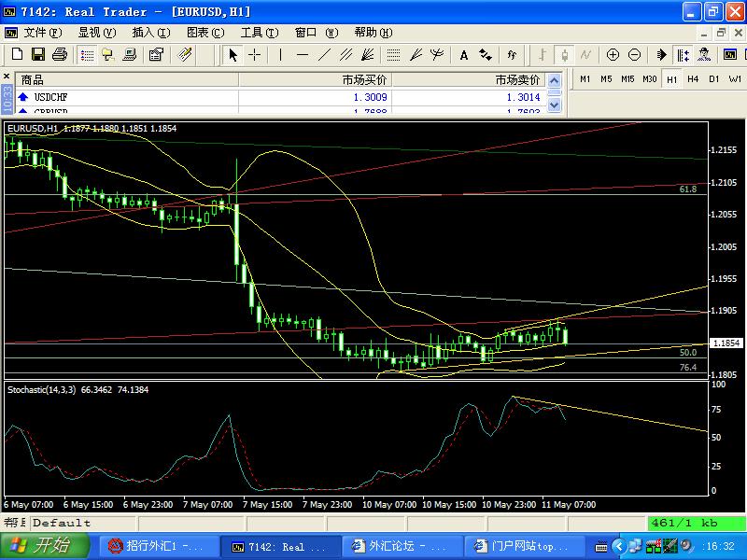This screenshot has height=560, width=747.
Task: Select the crosshair tool
Action: point(254,55)
